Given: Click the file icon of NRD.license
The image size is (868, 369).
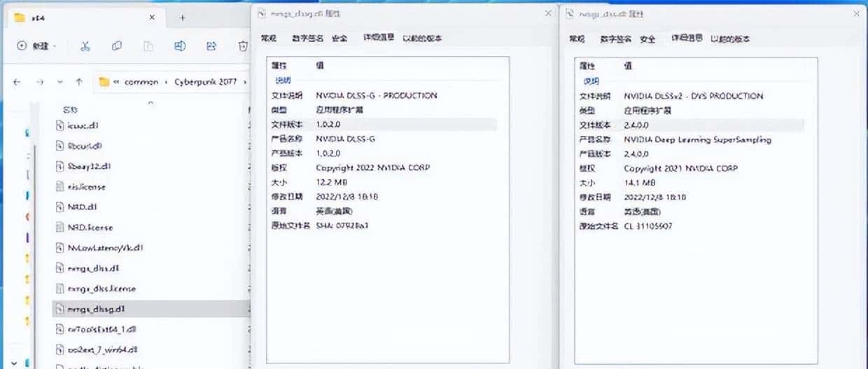Looking at the screenshot, I should coord(60,228).
